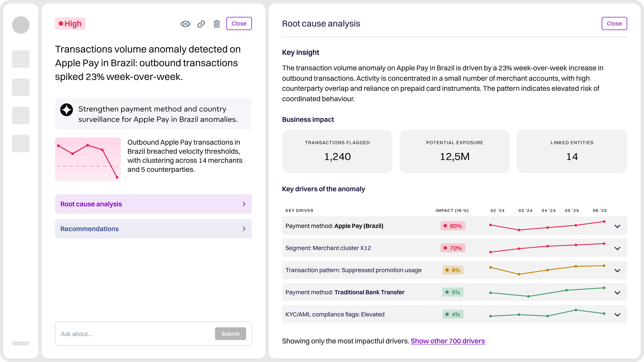Expand the Traditional Bank Transfer driver row
The height and width of the screenshot is (362, 644).
617,293
